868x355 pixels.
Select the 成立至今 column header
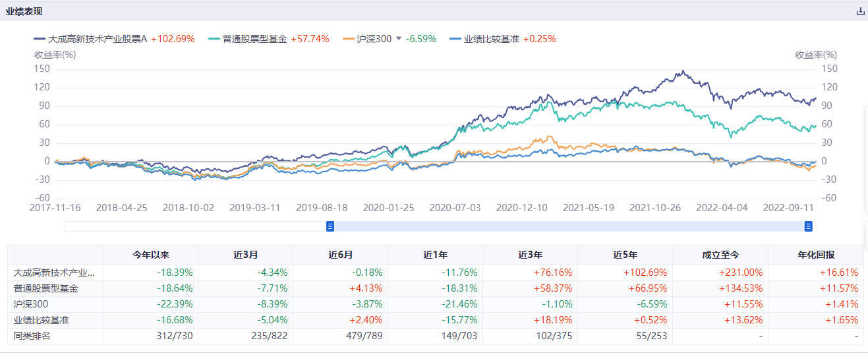[720, 255]
